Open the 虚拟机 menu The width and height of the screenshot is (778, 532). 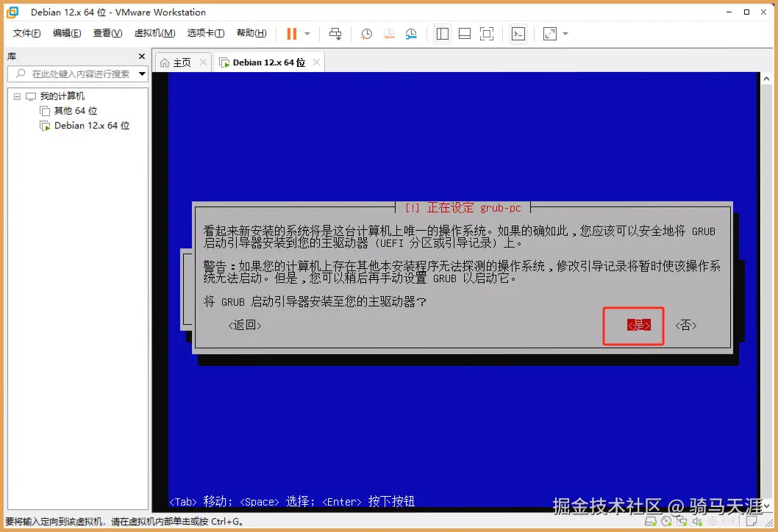point(154,33)
